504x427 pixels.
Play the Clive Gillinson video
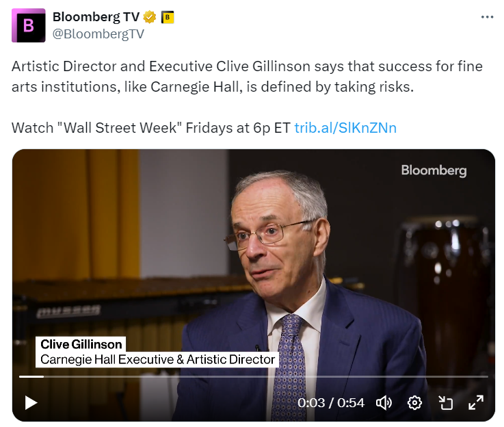31,402
